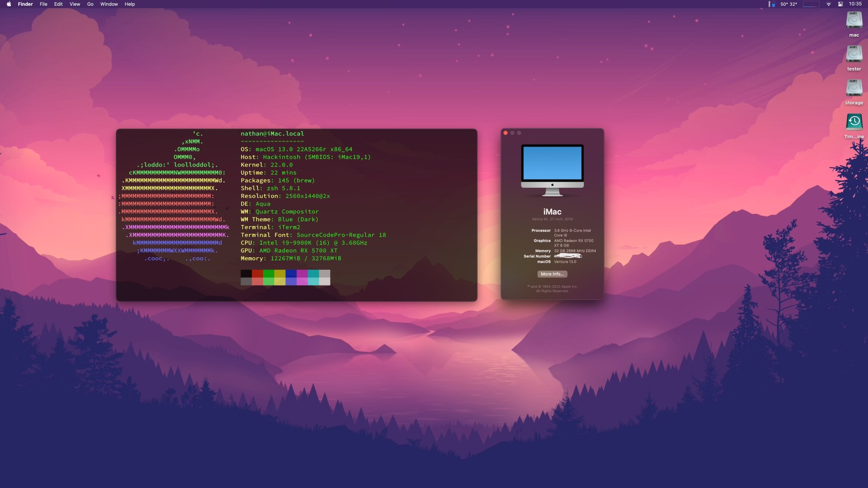Click the CPU graph in menu bar
Viewport: 868px width, 488px height.
(x=811, y=4)
